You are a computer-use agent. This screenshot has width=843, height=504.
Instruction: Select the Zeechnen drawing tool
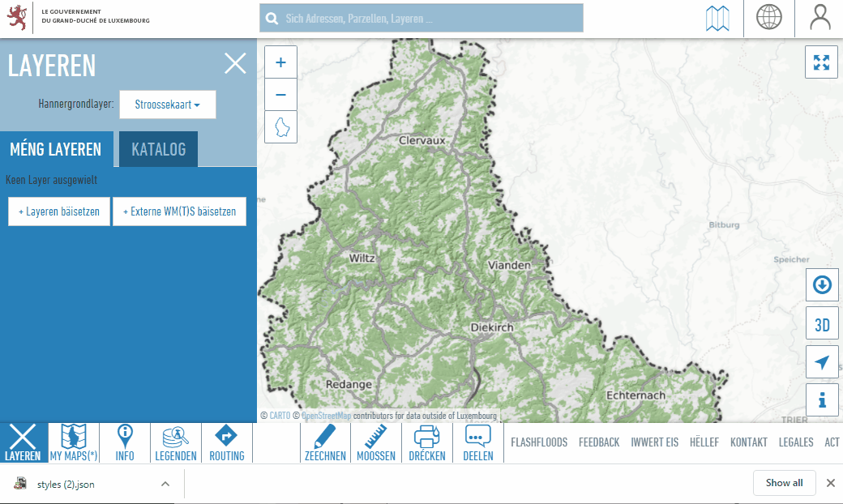[325, 443]
